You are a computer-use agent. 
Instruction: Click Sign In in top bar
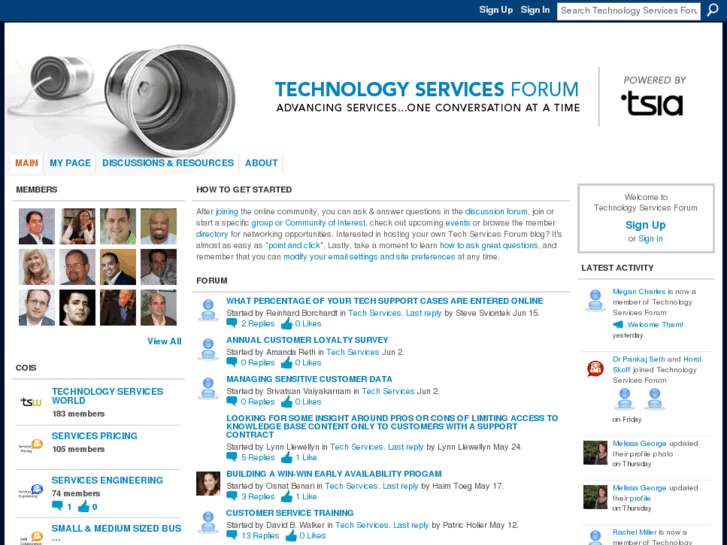[535, 10]
